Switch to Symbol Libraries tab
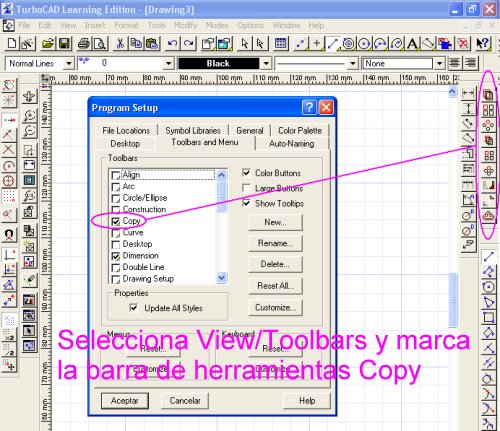Viewport: 500px width, 431px height. coord(193,130)
